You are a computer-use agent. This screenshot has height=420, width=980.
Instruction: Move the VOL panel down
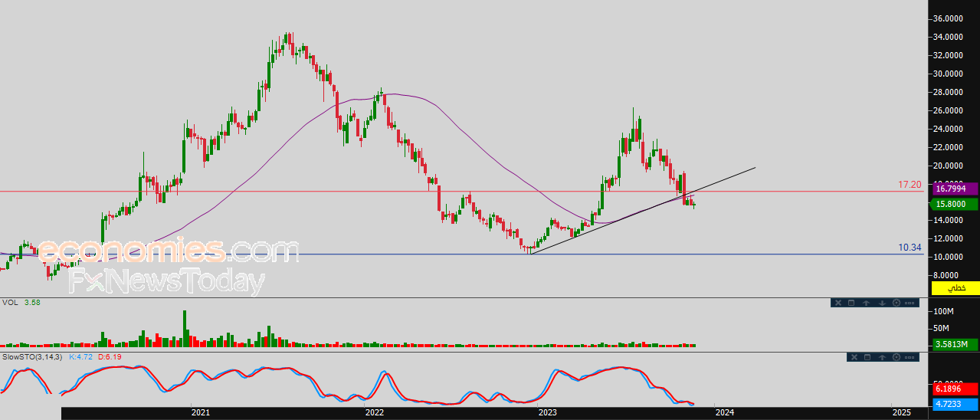[x=882, y=303]
